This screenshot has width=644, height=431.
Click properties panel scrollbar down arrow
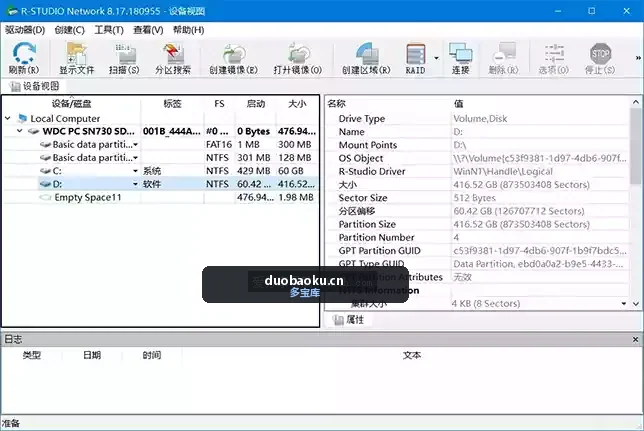point(636,304)
